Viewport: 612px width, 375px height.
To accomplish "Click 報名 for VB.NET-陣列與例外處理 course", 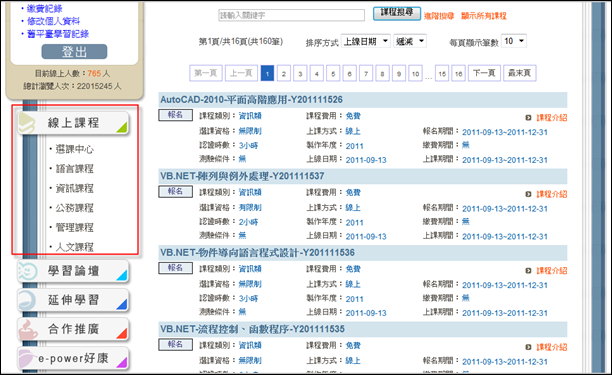I will 175,192.
